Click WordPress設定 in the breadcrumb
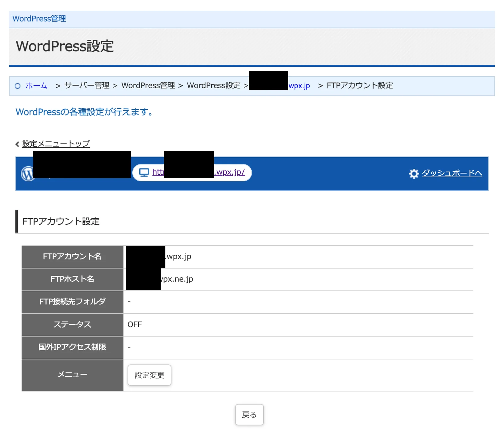The width and height of the screenshot is (504, 441). coord(214,85)
